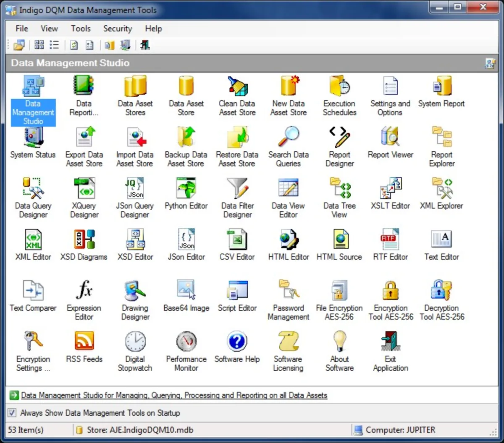Open the Data Filter Designer

237,189
